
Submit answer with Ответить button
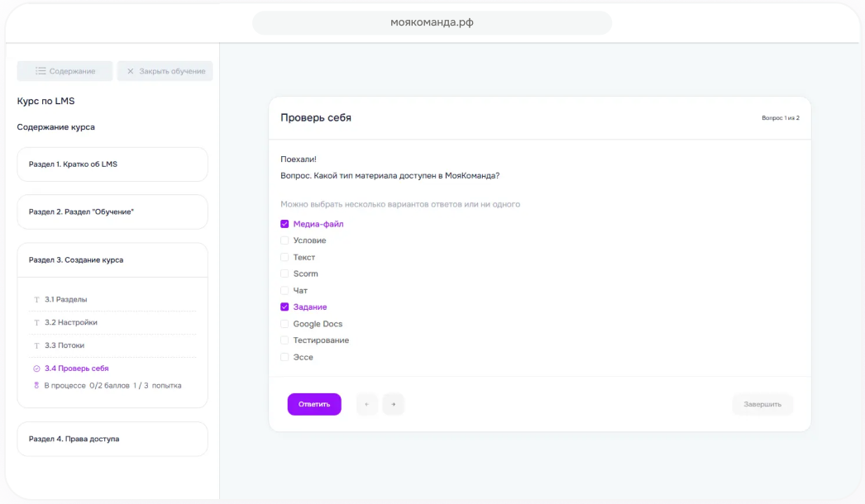click(314, 404)
